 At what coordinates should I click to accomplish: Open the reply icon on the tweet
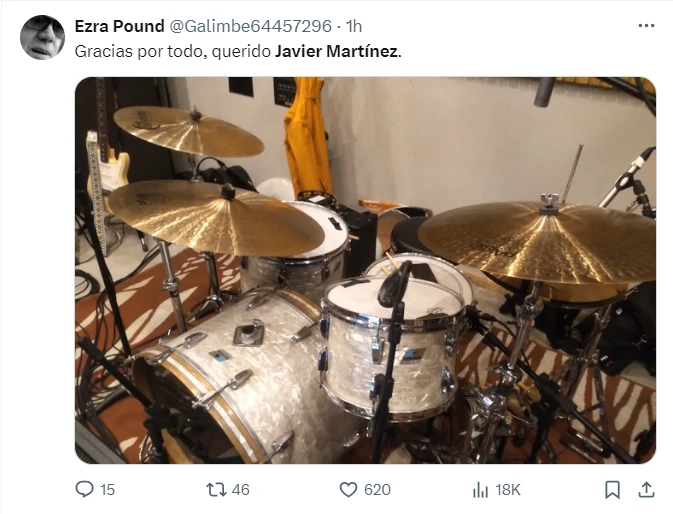pos(83,489)
